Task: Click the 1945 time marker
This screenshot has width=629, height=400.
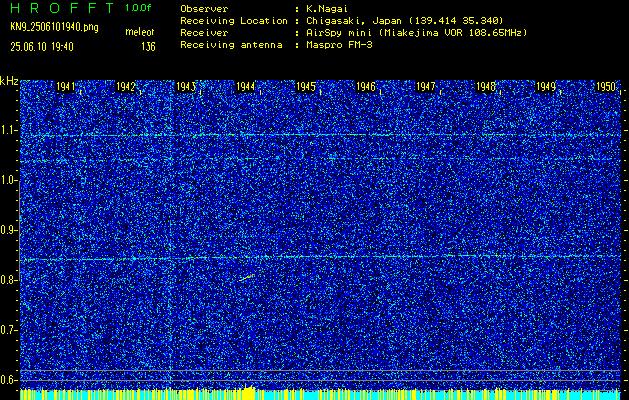Action: 306,87
